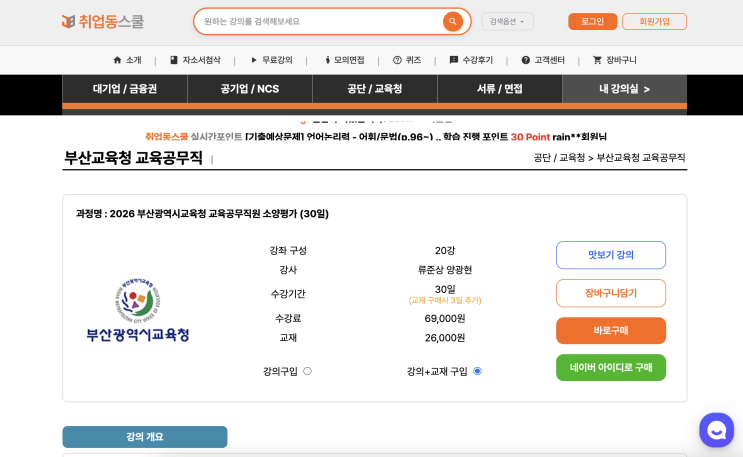Click the play icon beside 무료강의
This screenshot has height=457, width=743.
tap(254, 60)
